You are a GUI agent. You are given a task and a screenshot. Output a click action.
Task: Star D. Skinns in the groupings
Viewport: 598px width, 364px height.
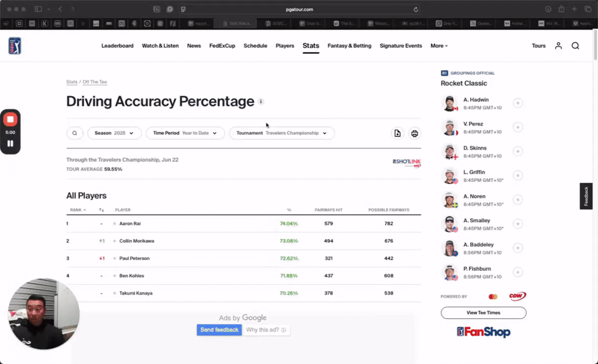(517, 152)
